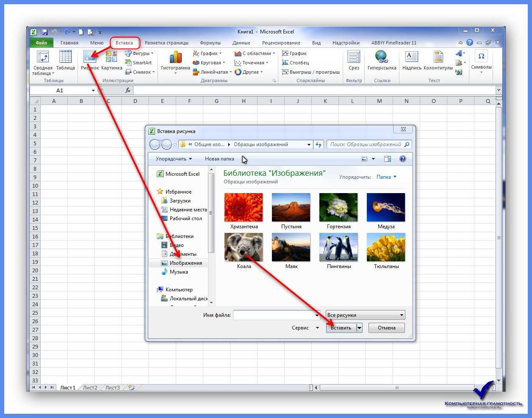Image resolution: width=532 pixels, height=418 pixels.
Task: Select Рабочий стол in the navigation pane
Action: click(x=186, y=219)
